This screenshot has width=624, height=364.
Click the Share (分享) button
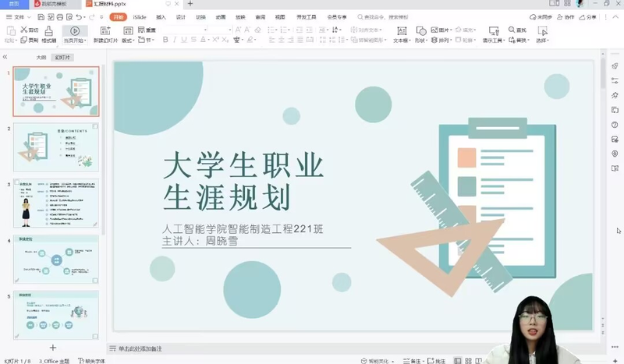588,16
